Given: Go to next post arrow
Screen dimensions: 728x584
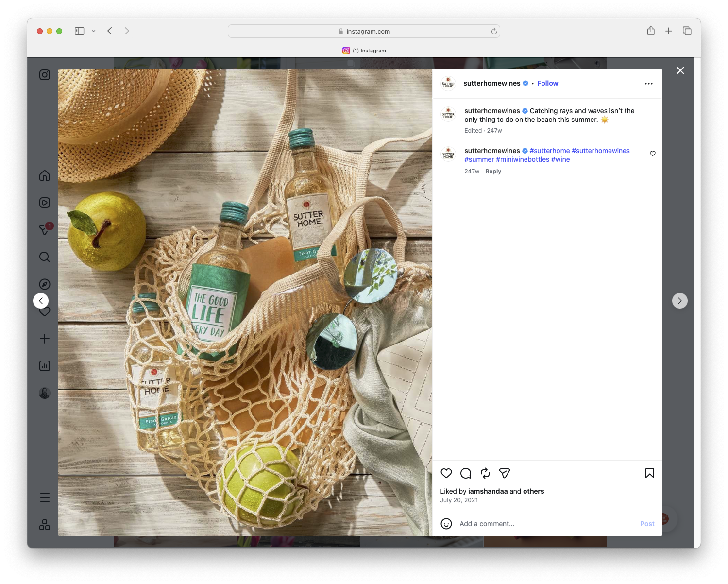Looking at the screenshot, I should (680, 301).
